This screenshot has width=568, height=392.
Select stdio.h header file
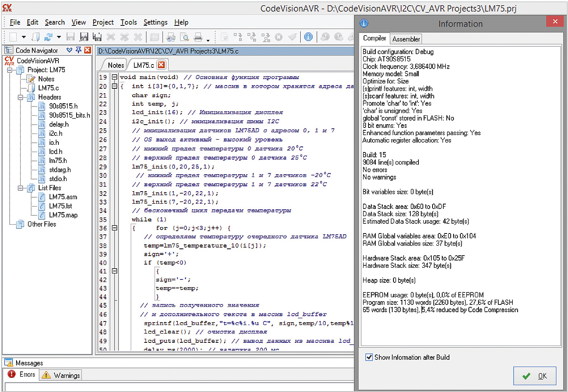58,179
